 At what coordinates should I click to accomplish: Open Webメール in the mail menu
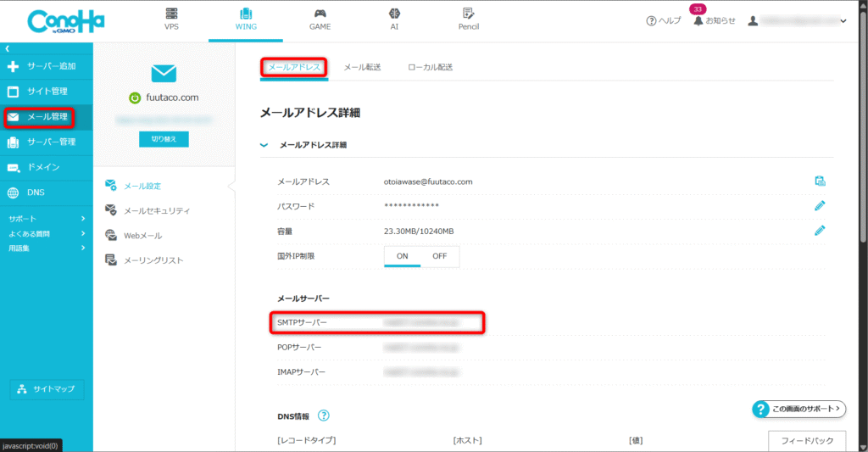pos(142,235)
